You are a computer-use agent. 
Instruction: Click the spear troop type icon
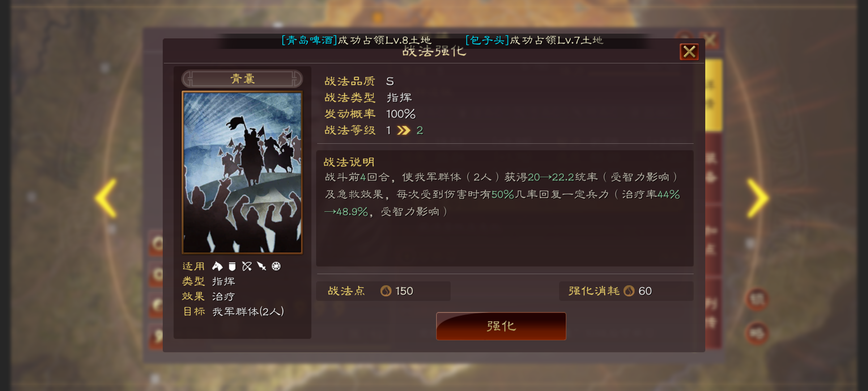pos(261,266)
